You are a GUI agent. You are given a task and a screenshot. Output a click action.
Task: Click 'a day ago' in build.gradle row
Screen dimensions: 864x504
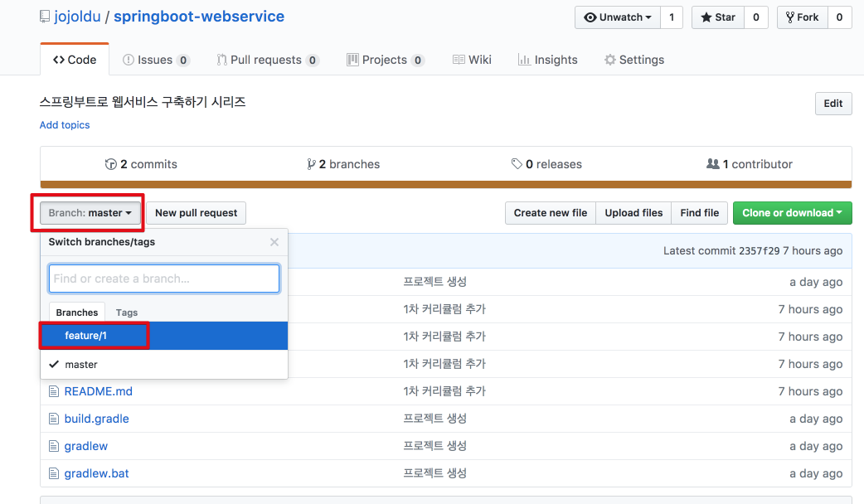tap(816, 419)
